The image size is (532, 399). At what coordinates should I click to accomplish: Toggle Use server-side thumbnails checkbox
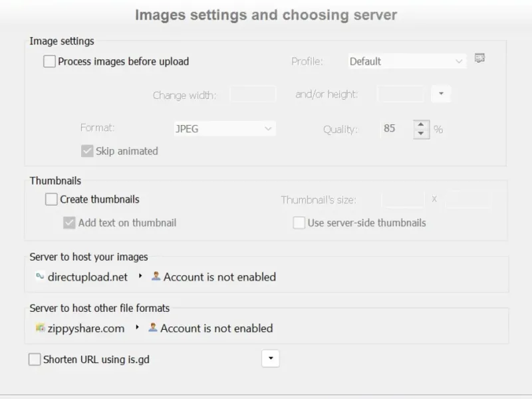[x=299, y=223]
